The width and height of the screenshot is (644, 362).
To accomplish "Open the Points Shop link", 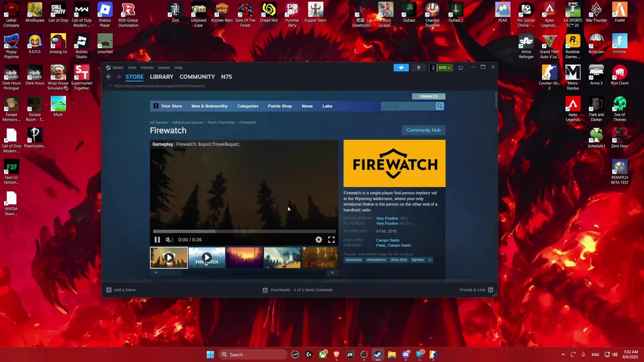I will [280, 106].
